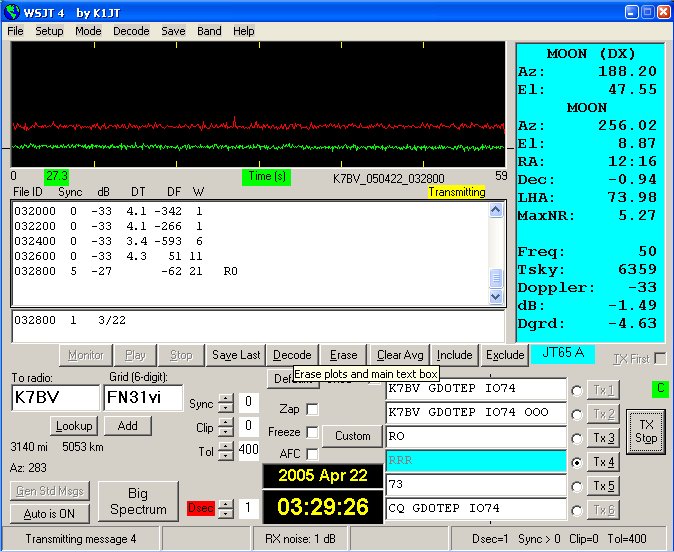
Task: Click the JT65 A mode indicator
Action: [562, 353]
